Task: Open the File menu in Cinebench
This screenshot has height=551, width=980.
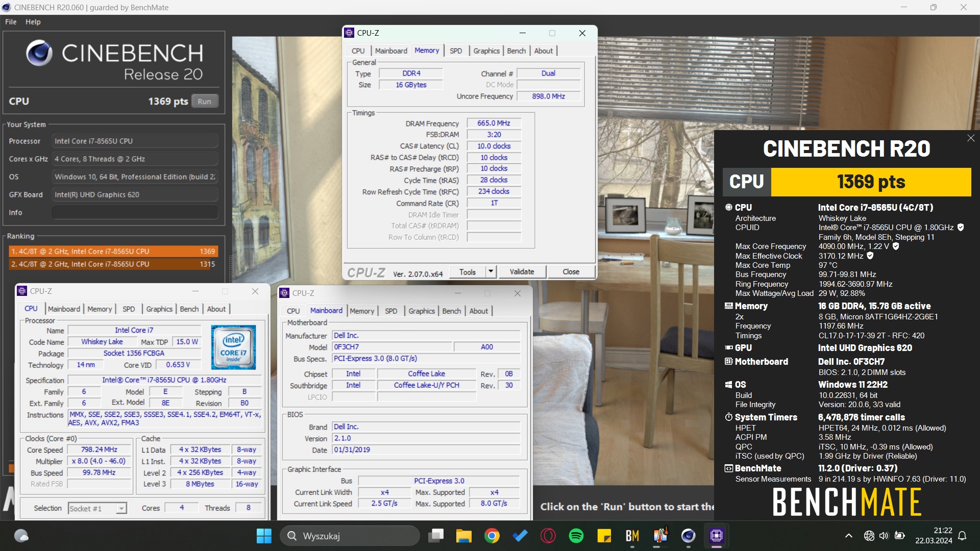Action: pos(11,22)
